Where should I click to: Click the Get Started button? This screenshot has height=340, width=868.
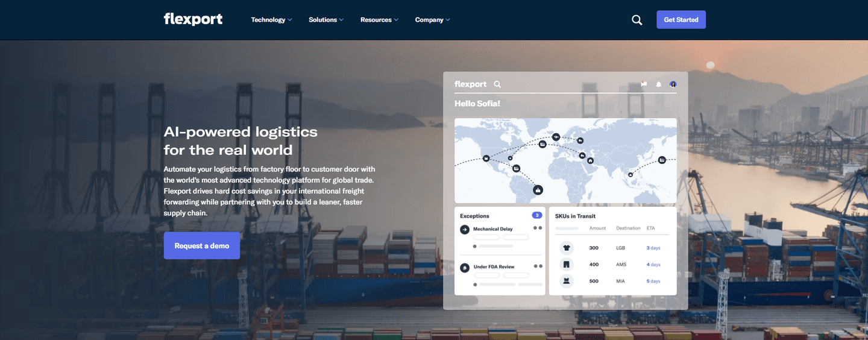coord(681,20)
